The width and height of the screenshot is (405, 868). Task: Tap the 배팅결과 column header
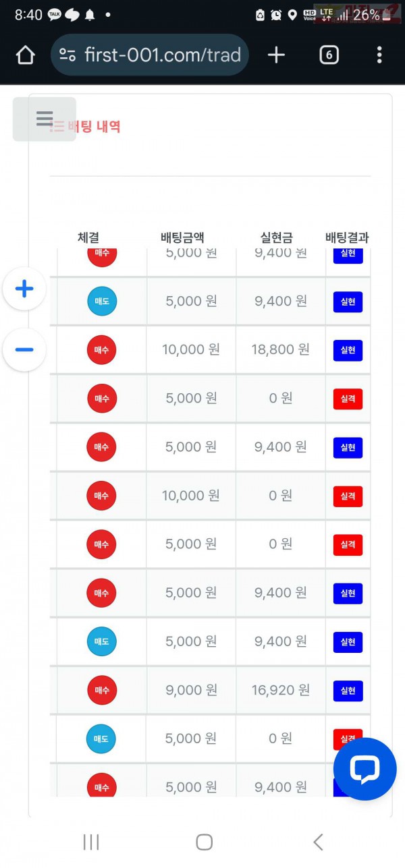(346, 237)
